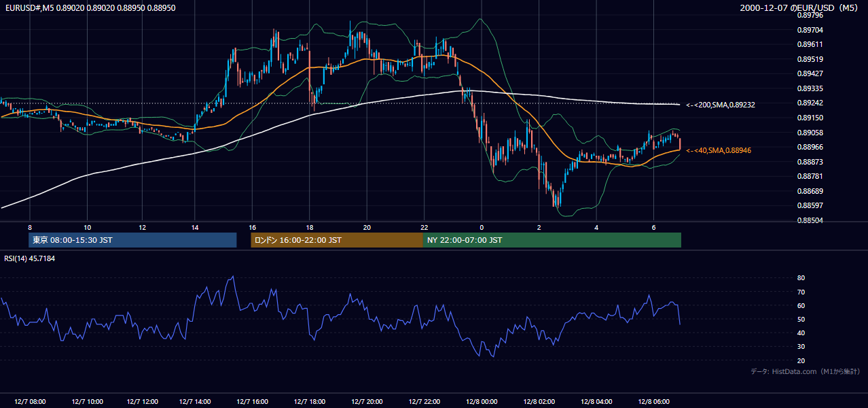
Task: Click hour marker 14 under the price chart
Action: (x=195, y=227)
